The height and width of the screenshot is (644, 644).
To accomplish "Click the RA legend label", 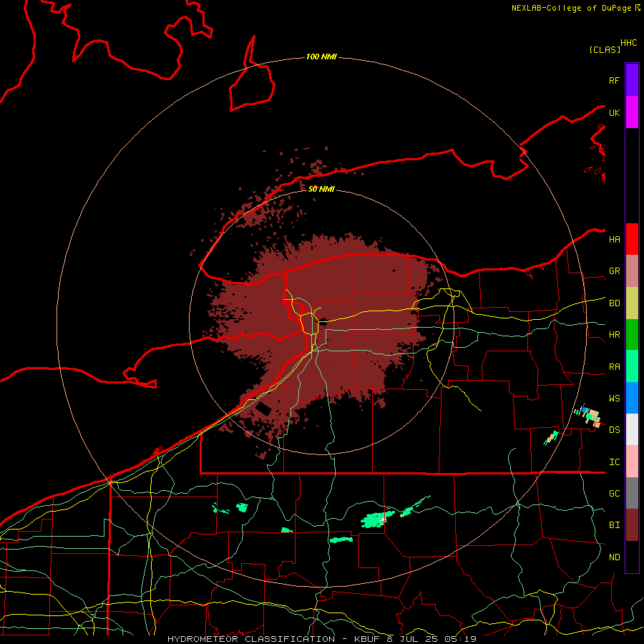I will click(614, 367).
